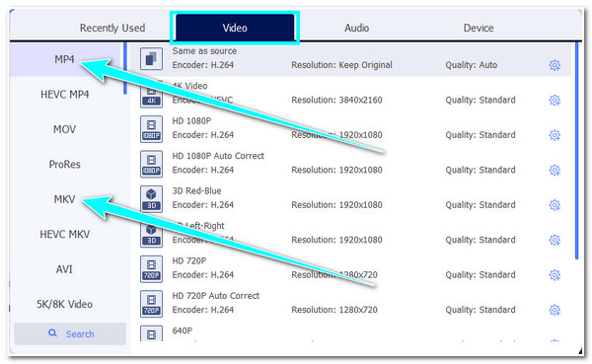This screenshot has width=592, height=364.
Task: Click Quality: Standard in 4K Video row
Action: (x=481, y=100)
